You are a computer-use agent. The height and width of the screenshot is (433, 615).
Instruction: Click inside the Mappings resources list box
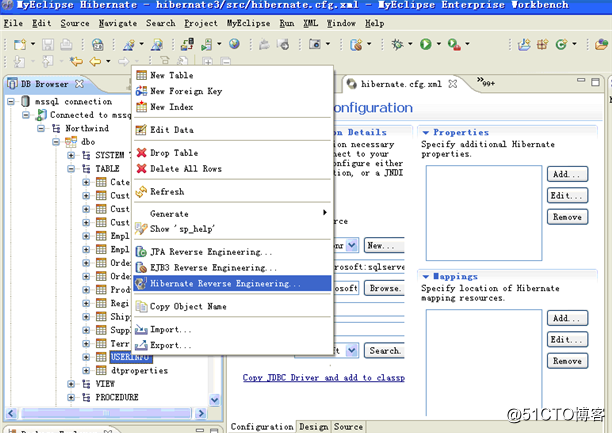484,362
